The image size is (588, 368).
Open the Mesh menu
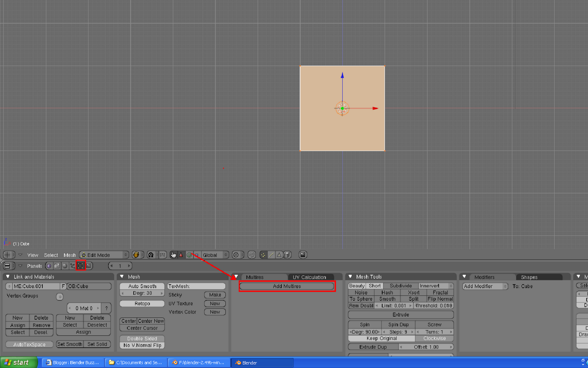click(69, 255)
